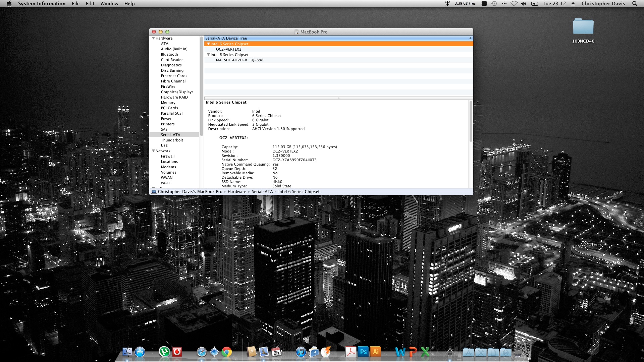The height and width of the screenshot is (362, 644).
Task: Open the Help menu
Action: pyautogui.click(x=129, y=3)
